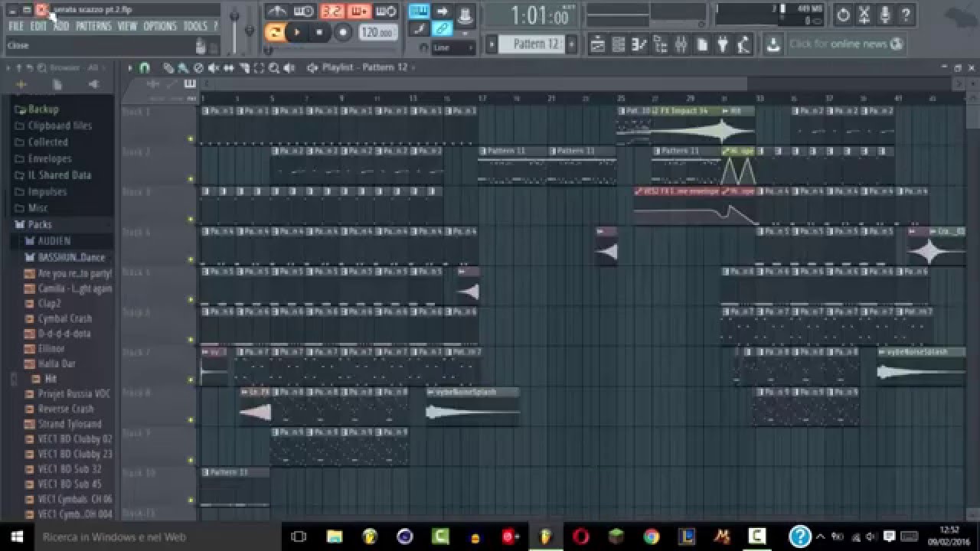Select Reverse Crash sample in Browser
The width and height of the screenshot is (980, 551).
(x=67, y=409)
